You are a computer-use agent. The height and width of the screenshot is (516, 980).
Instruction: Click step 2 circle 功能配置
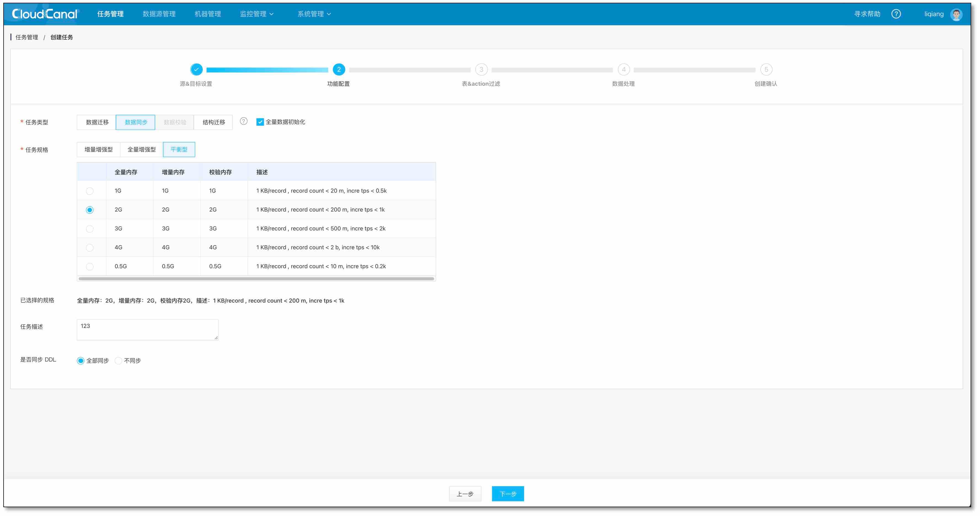tap(339, 69)
